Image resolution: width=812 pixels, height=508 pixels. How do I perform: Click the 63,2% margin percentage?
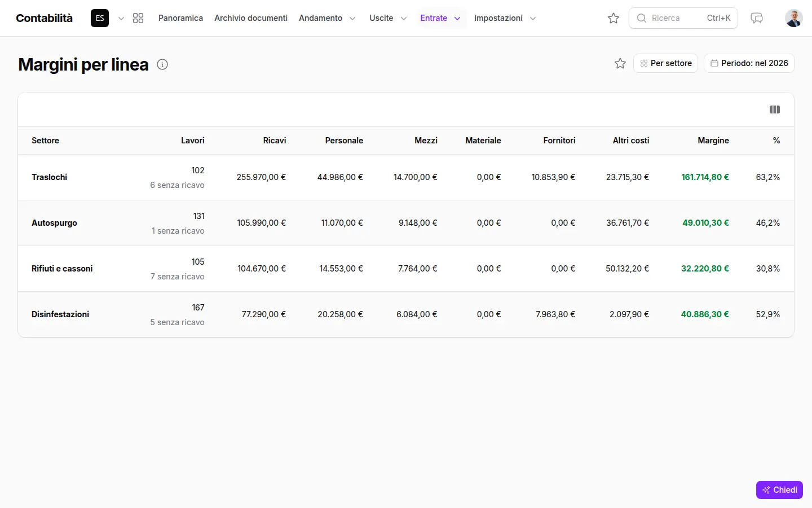pyautogui.click(x=768, y=177)
